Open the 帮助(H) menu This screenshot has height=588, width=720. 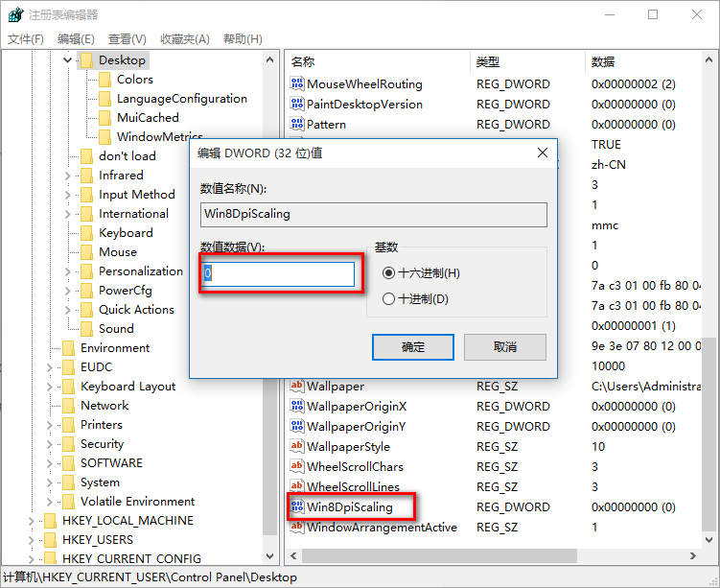coord(243,39)
